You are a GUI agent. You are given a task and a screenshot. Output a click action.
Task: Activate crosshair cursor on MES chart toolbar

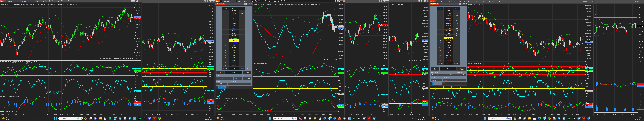(x=266, y=1)
